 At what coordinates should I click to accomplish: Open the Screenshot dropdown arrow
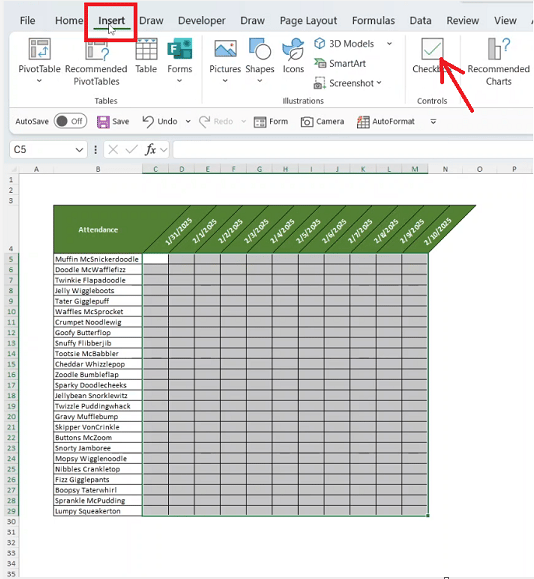(x=379, y=83)
